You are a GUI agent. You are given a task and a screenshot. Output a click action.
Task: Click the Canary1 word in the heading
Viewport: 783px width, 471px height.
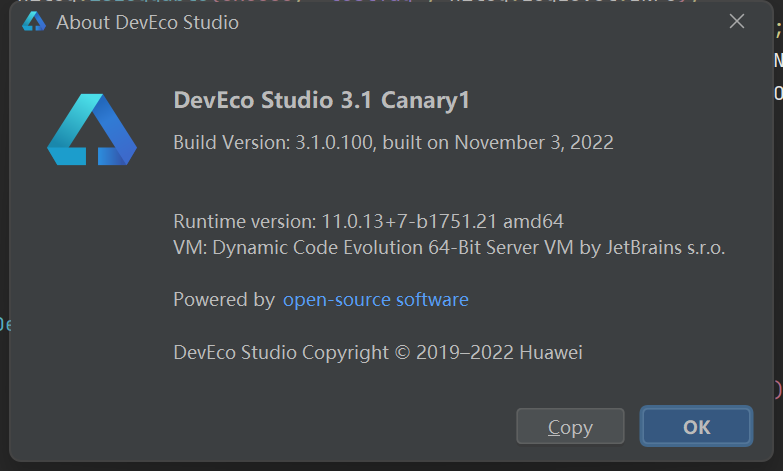pyautogui.click(x=425, y=101)
